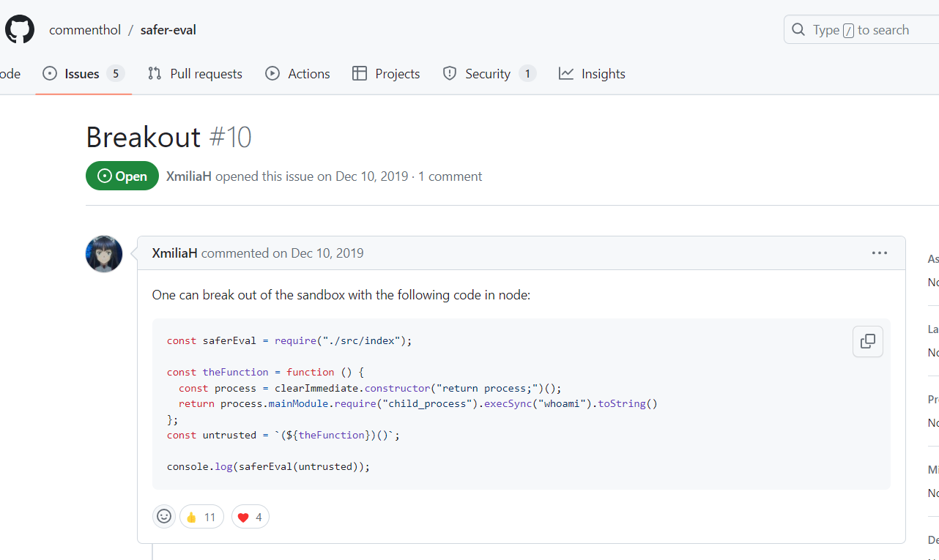Click the Actions play icon
Screen dimensions: 939x560
(x=272, y=73)
